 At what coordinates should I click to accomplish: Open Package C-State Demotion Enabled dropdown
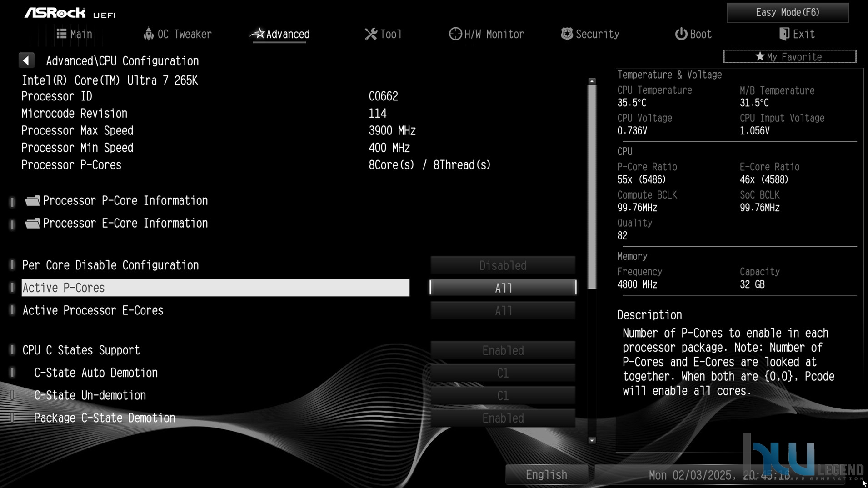pos(503,418)
